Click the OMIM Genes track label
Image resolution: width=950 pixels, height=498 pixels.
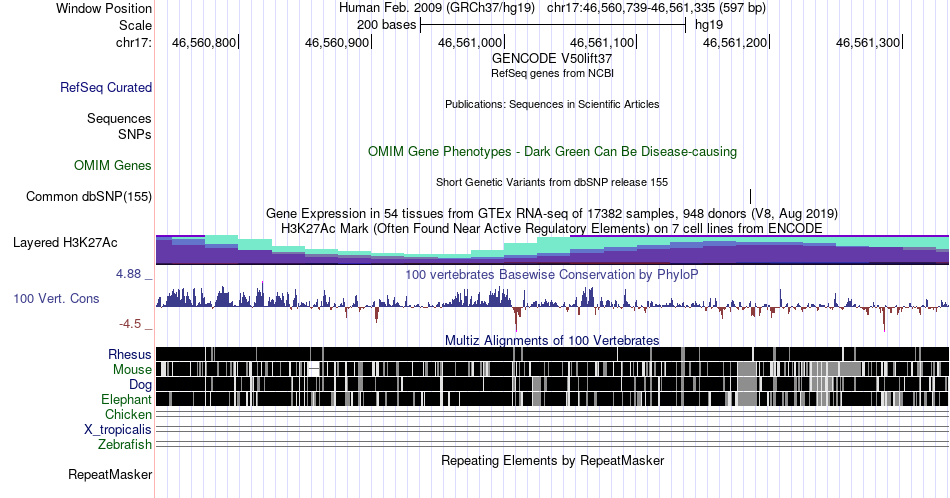point(113,165)
